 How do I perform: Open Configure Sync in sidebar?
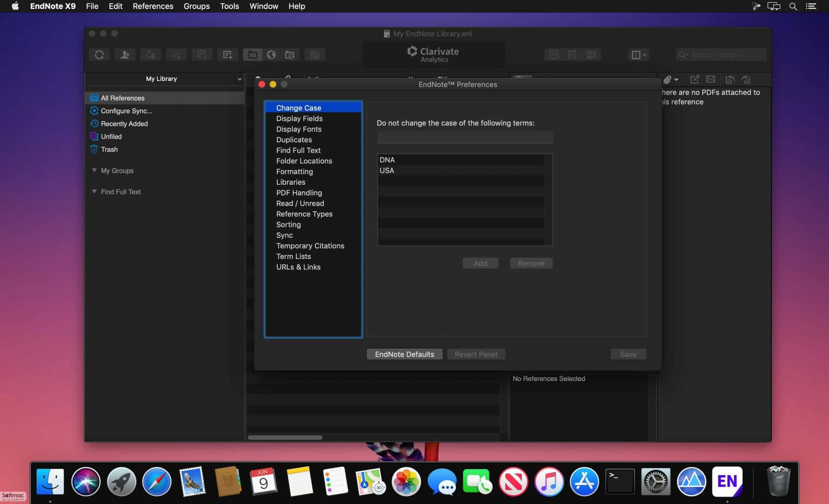tap(165, 111)
